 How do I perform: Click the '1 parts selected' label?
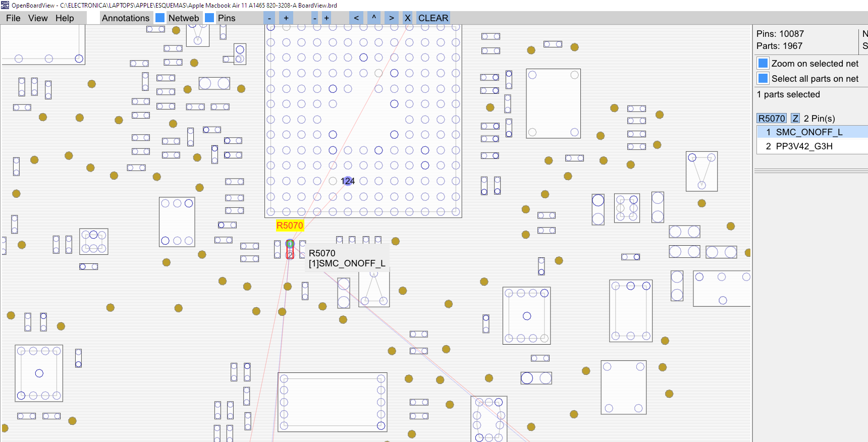(788, 94)
